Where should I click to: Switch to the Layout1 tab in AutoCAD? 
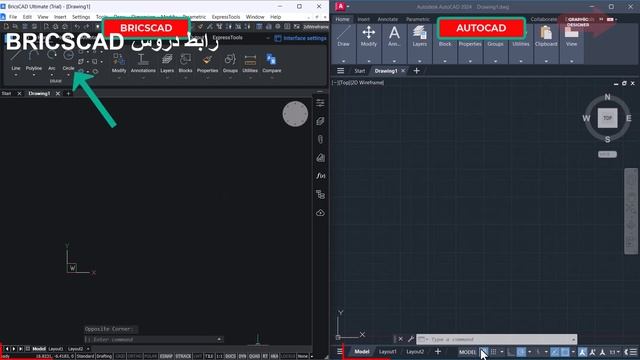pos(387,351)
